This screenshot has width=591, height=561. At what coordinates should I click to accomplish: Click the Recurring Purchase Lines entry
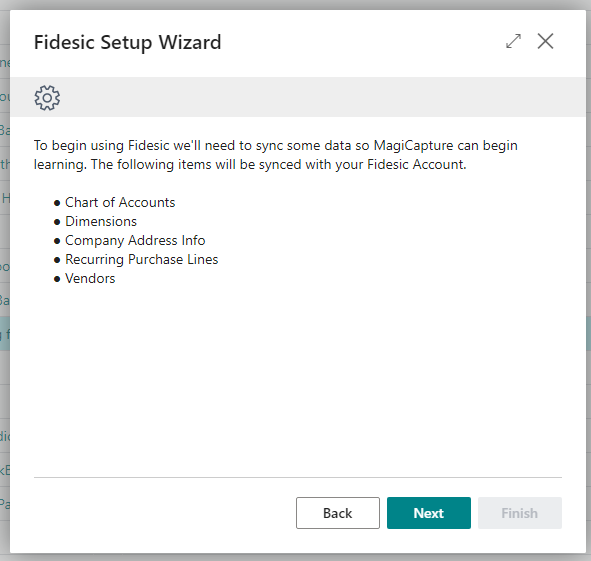pyautogui.click(x=142, y=259)
